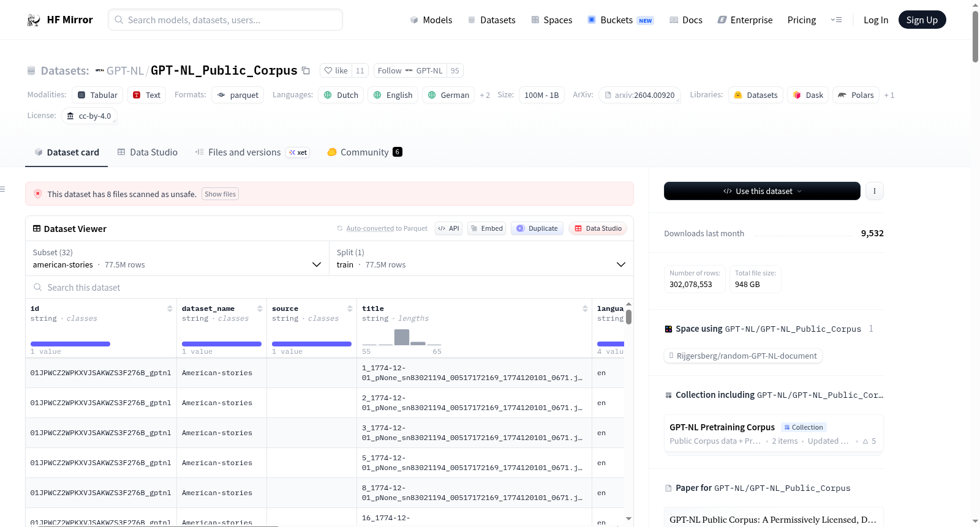
Task: Duplicate this dataset
Action: [537, 228]
